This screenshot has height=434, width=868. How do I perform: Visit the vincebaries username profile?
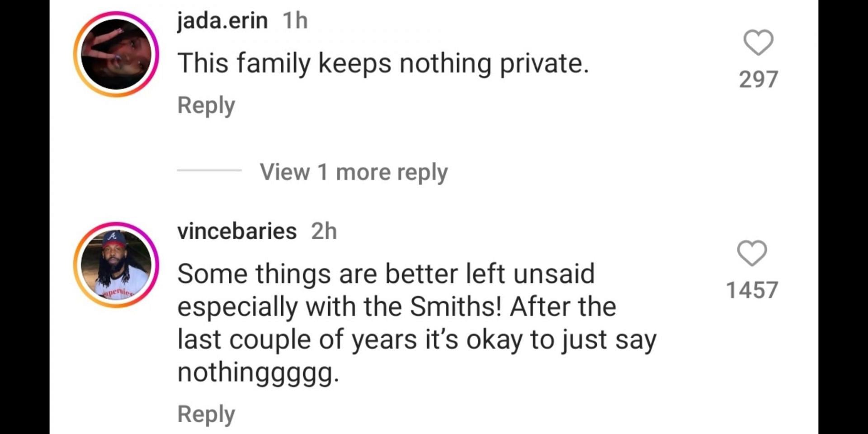[237, 231]
